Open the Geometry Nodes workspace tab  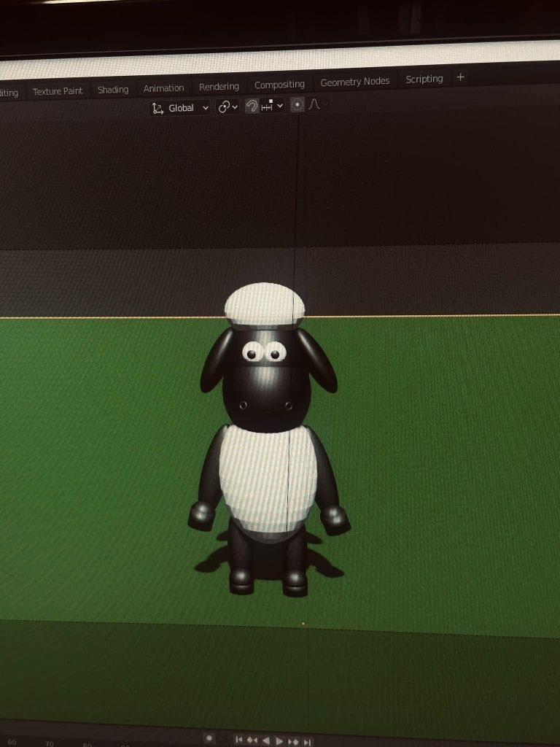355,82
